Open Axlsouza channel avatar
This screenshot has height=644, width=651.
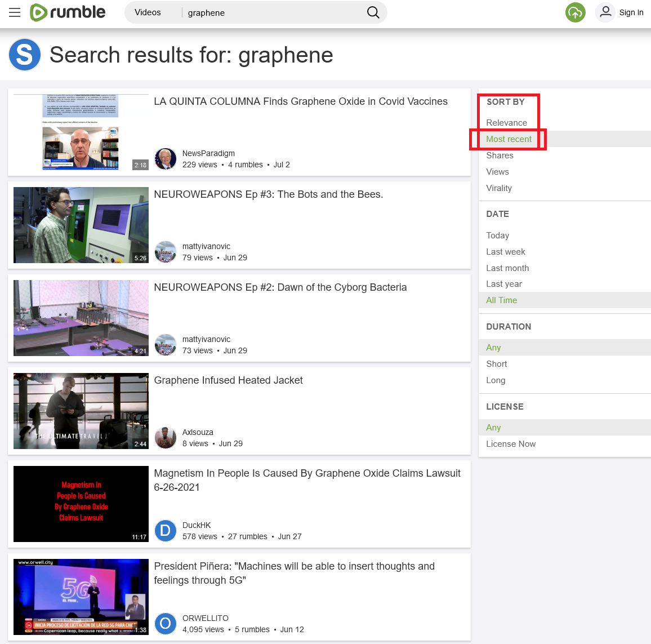coord(165,438)
